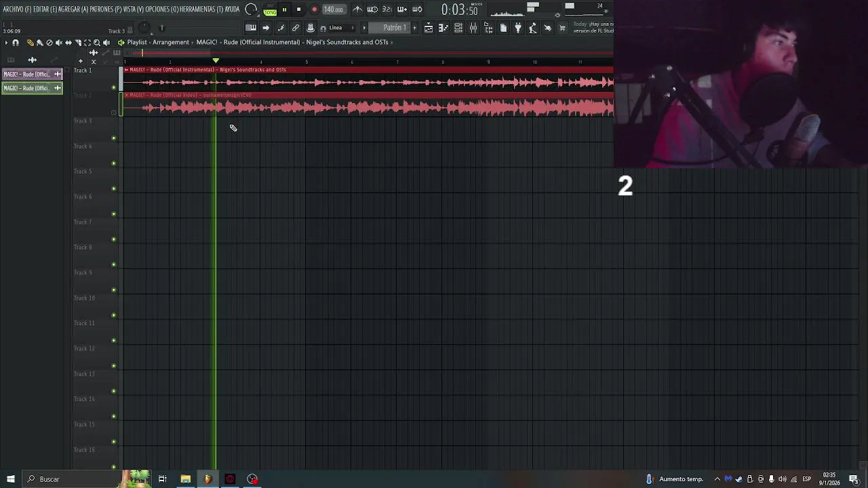Select the Delete tool in playlist toolbar

pyautogui.click(x=50, y=42)
